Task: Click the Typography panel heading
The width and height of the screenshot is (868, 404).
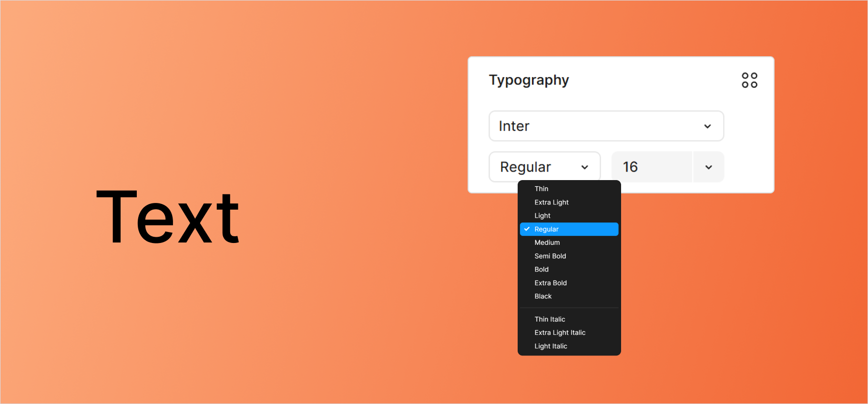Action: click(529, 80)
